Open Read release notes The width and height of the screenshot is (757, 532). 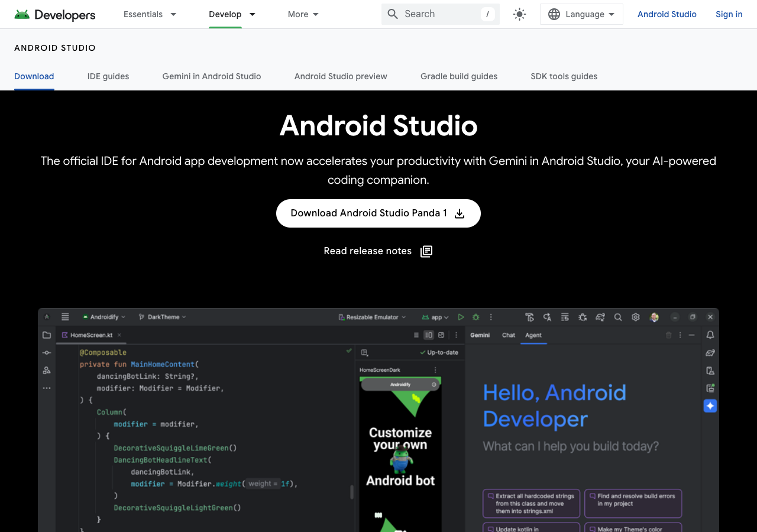378,251
